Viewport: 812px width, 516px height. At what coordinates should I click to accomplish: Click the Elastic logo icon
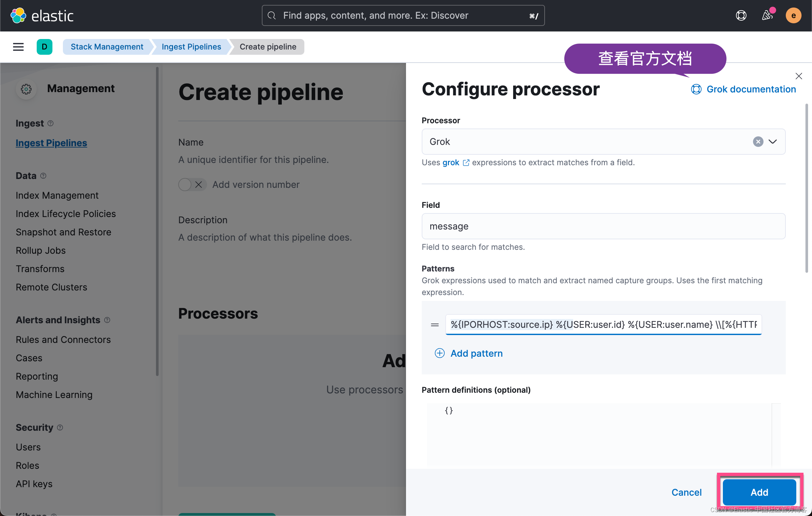coord(18,15)
